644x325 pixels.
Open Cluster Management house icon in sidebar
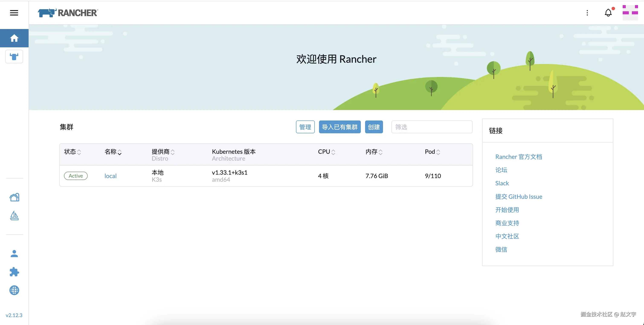click(x=14, y=197)
